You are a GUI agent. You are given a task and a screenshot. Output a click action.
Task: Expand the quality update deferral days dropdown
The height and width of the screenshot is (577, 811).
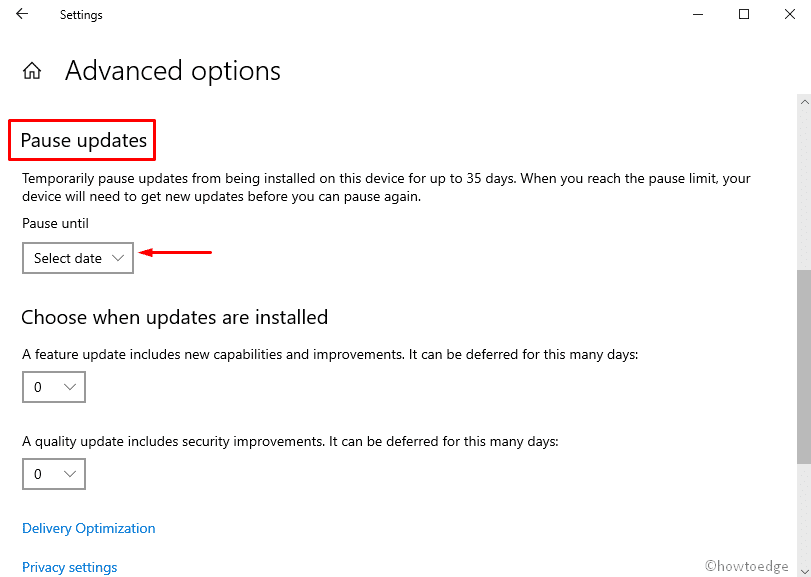click(54, 474)
